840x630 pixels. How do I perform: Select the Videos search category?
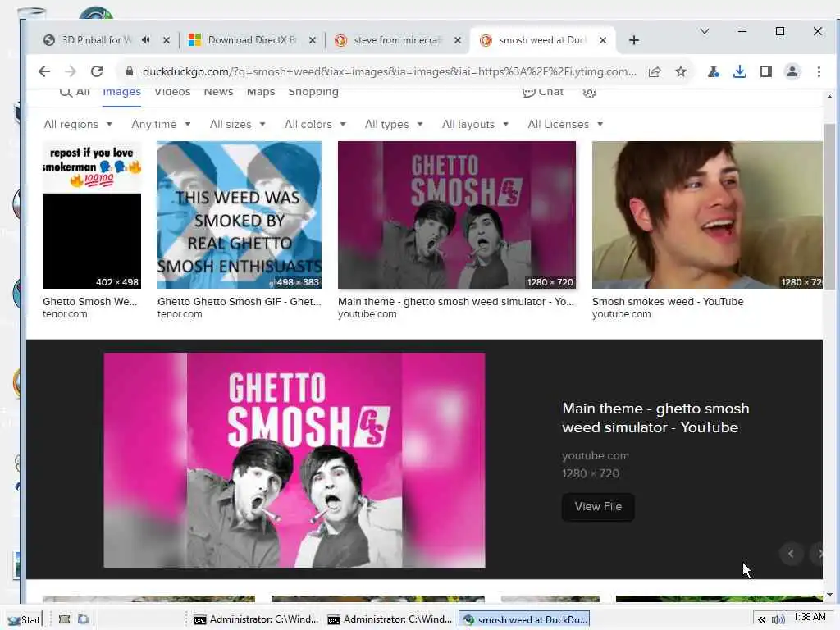tap(172, 92)
